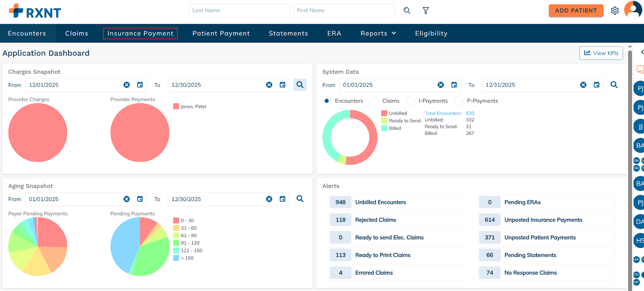Clear the System Data To date 12/31/2025
644x291 pixels.
[583, 85]
